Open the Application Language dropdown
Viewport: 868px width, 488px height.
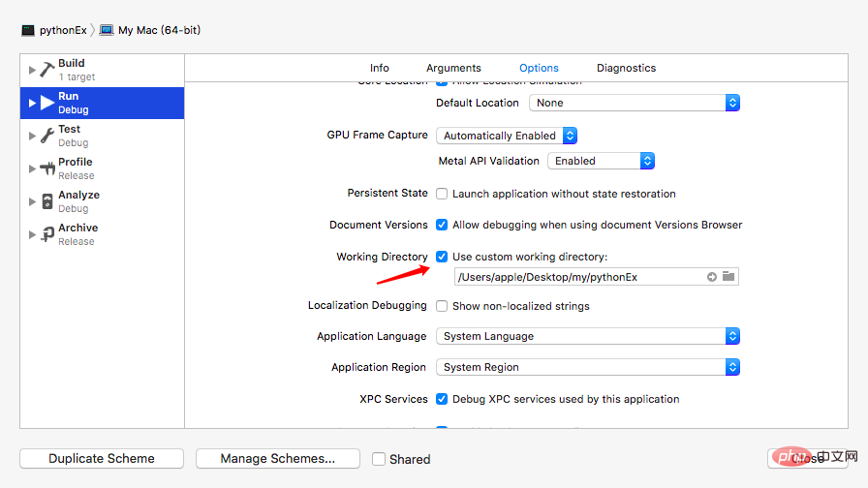pos(588,336)
